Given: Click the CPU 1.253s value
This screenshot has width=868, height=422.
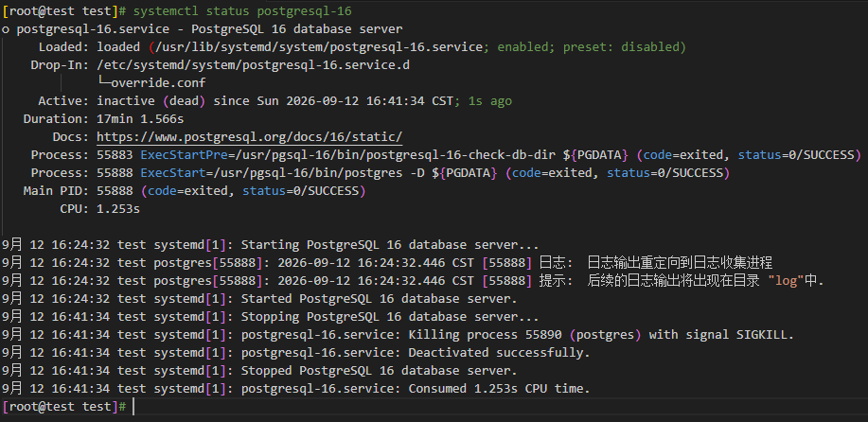Looking at the screenshot, I should point(118,209).
